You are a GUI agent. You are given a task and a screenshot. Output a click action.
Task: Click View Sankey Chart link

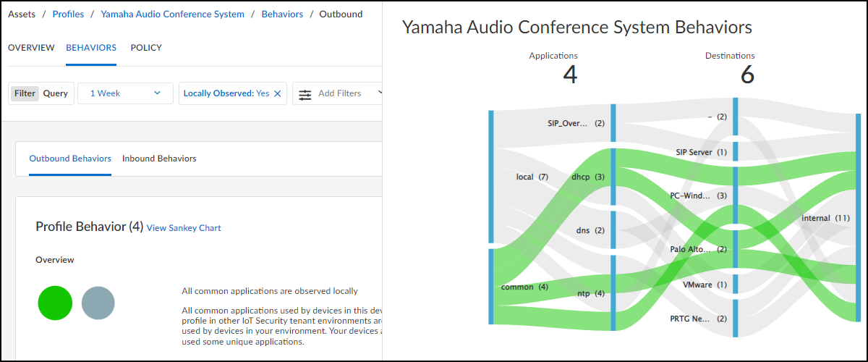[x=184, y=228]
